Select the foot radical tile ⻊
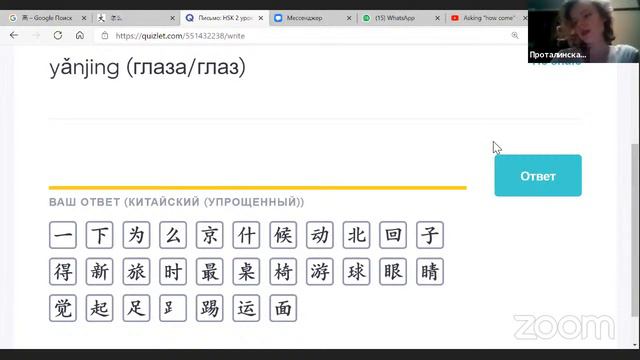The image size is (640, 360). point(173,308)
